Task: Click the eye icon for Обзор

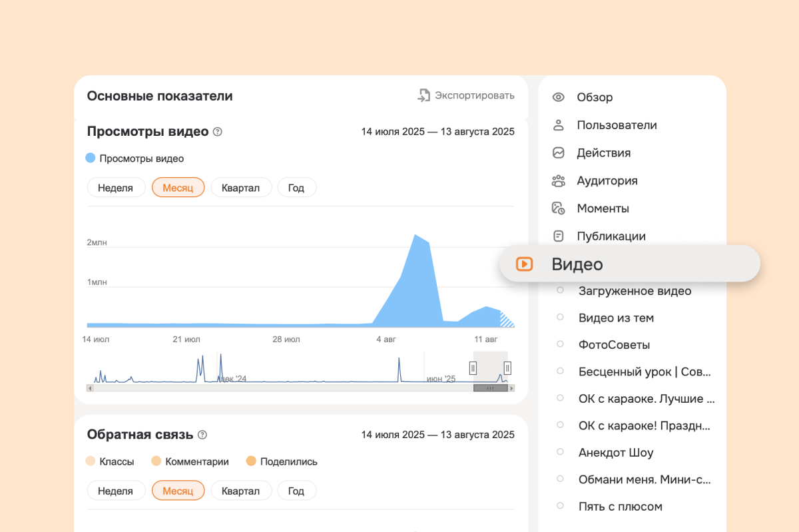Action: (x=559, y=97)
